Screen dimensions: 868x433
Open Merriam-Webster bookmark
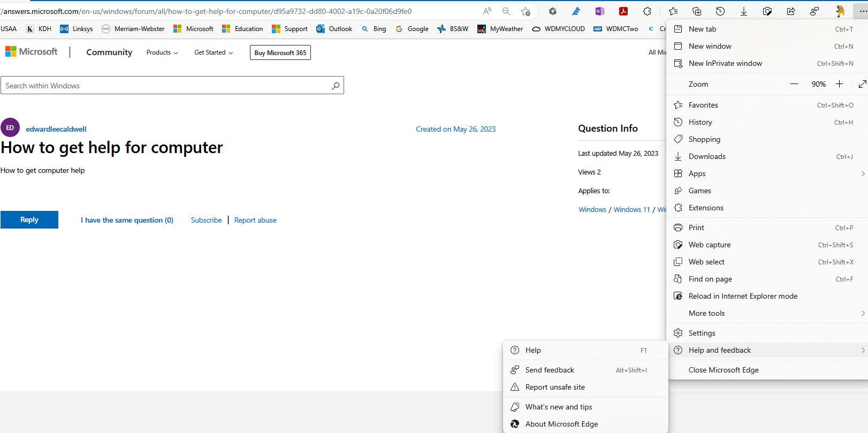tap(133, 29)
